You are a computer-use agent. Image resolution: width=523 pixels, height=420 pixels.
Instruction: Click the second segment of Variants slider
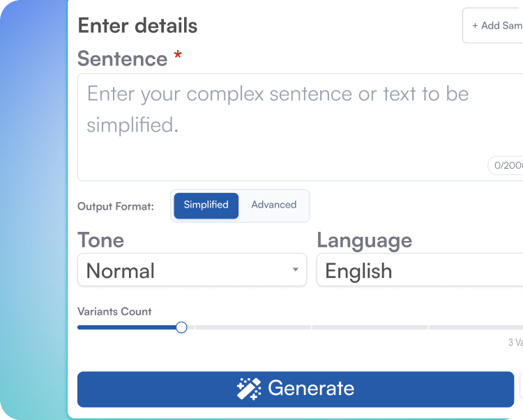coord(252,327)
